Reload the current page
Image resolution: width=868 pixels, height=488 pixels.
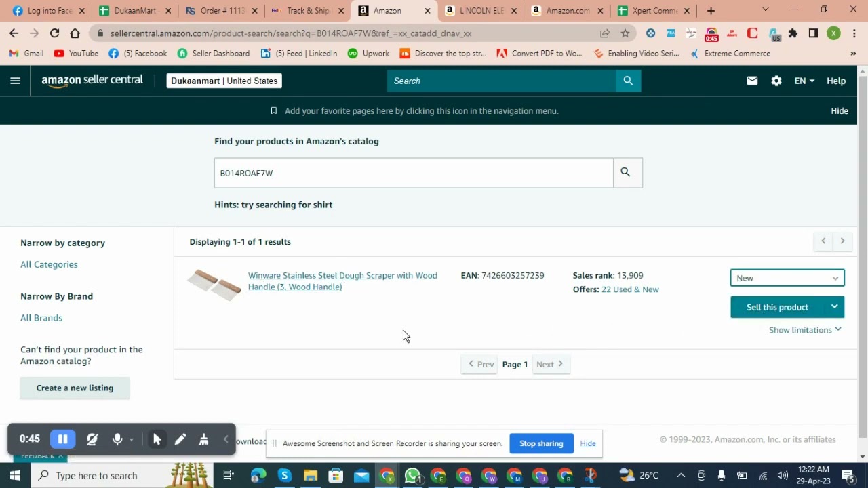pyautogui.click(x=54, y=33)
